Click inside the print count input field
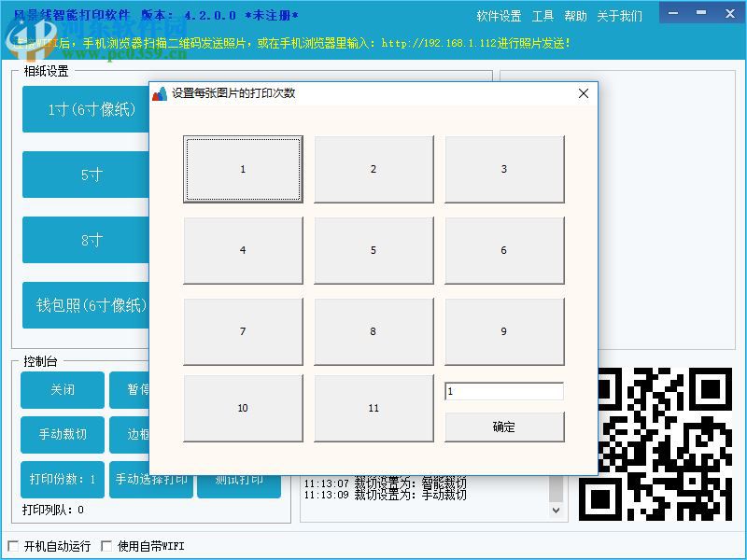 coord(504,391)
